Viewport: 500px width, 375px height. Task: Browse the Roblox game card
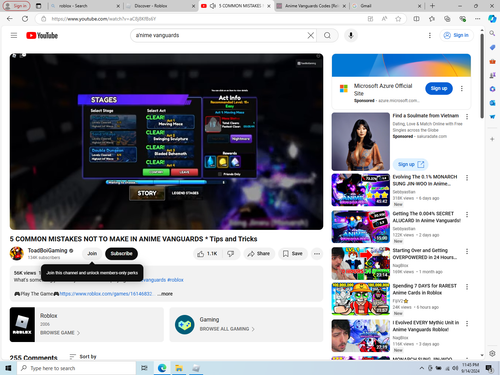(x=87, y=324)
